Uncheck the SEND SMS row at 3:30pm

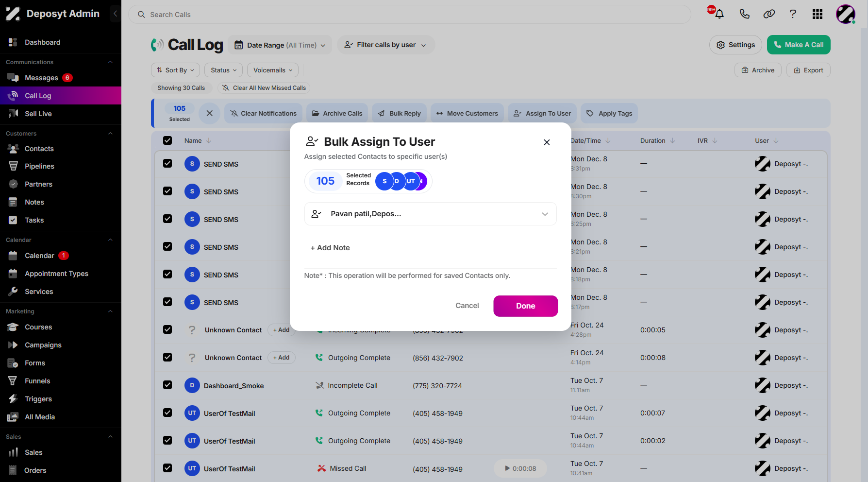167,191
